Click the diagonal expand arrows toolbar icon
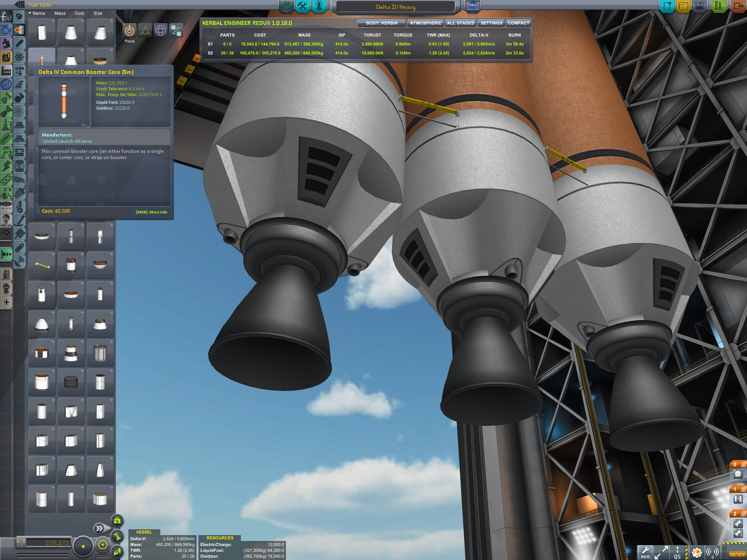This screenshot has width=747, height=560. 661,552
